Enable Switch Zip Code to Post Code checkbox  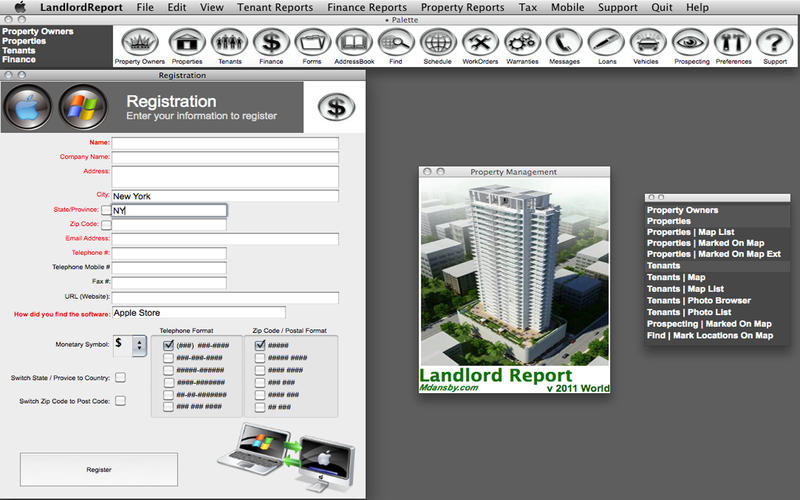[121, 401]
